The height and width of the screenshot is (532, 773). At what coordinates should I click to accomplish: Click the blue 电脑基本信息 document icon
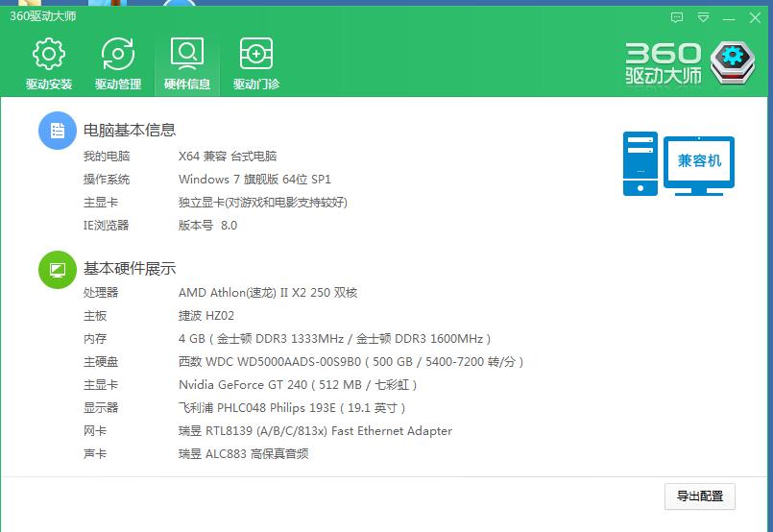tap(58, 131)
